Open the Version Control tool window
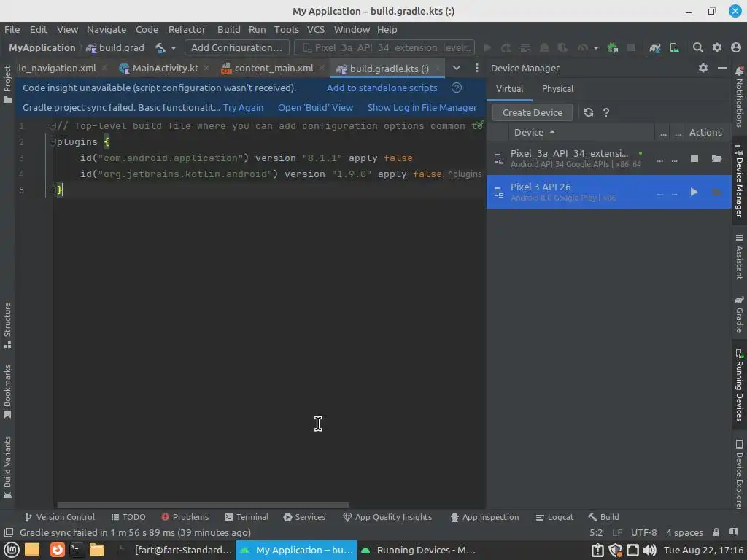The width and height of the screenshot is (747, 560). click(x=60, y=517)
